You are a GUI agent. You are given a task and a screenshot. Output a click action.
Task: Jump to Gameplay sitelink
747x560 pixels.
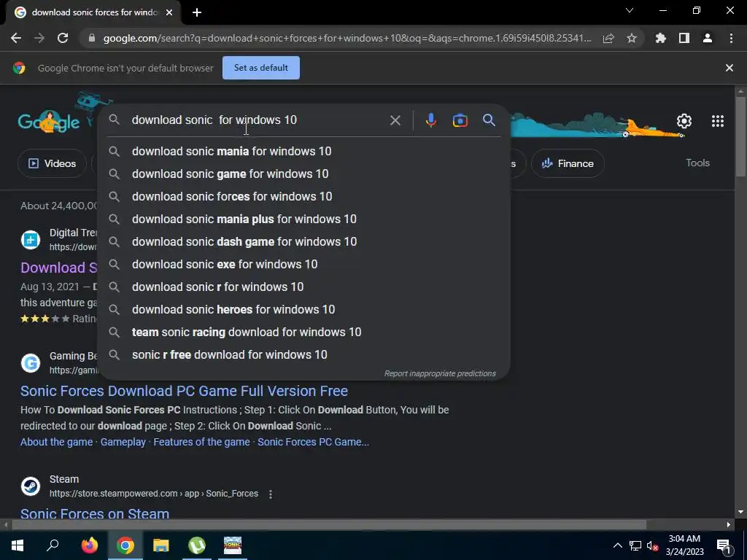[123, 442]
